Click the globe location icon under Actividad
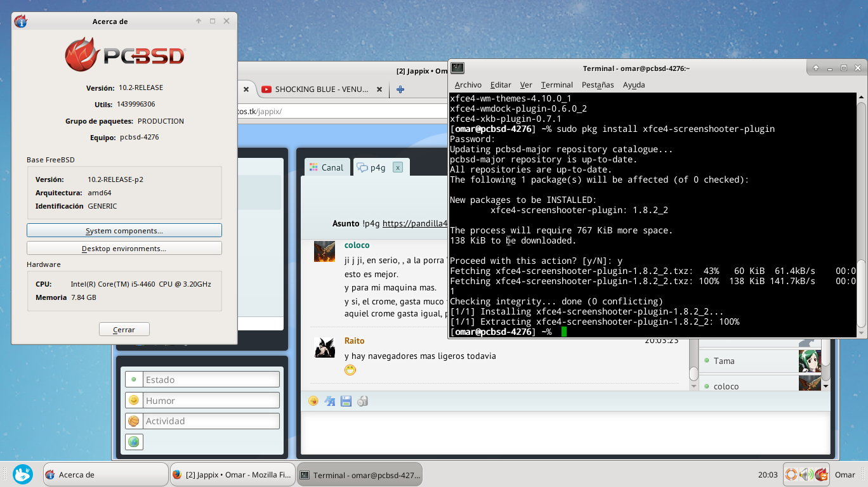Viewport: 868px width, 487px height. tap(134, 442)
